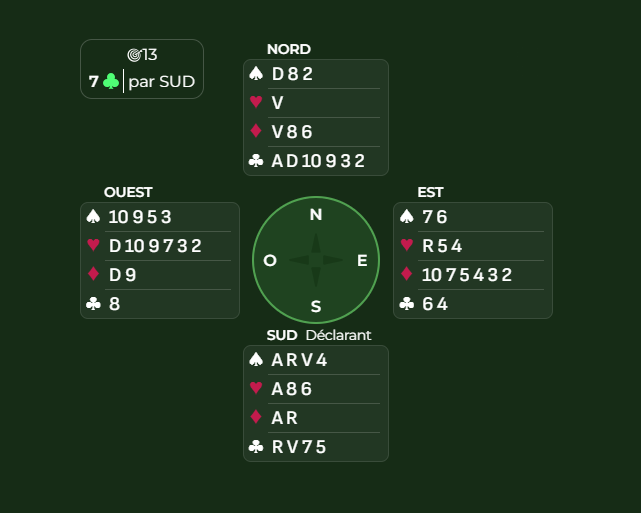This screenshot has height=513, width=641.
Task: Click the 'Déclarant' label next to SUD
Action: pos(338,335)
